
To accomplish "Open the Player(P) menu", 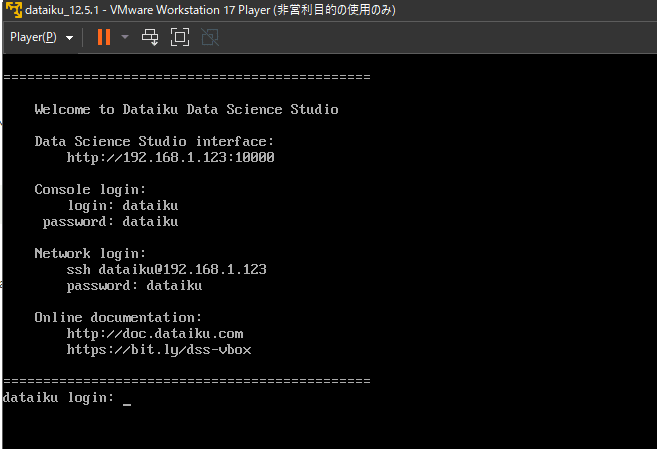I will (x=41, y=37).
